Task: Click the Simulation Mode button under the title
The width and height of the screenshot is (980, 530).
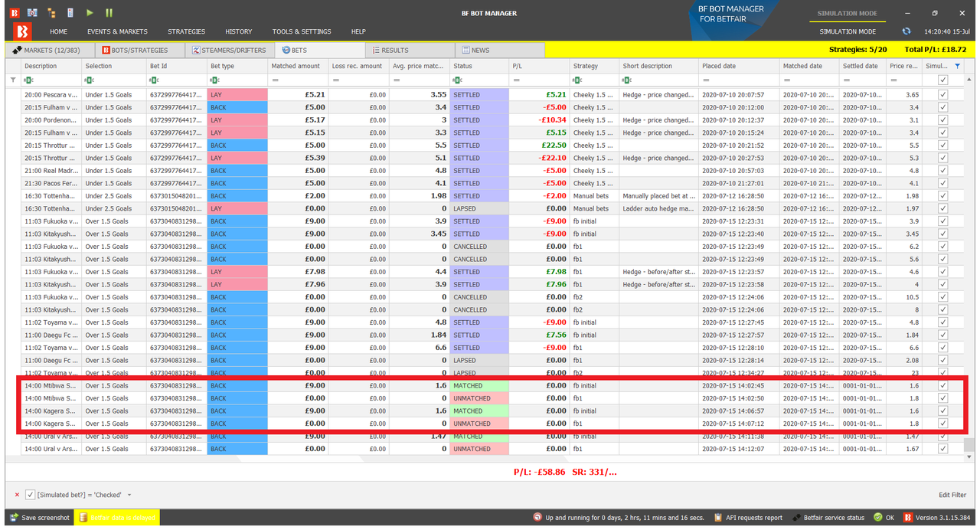Action: tap(848, 31)
